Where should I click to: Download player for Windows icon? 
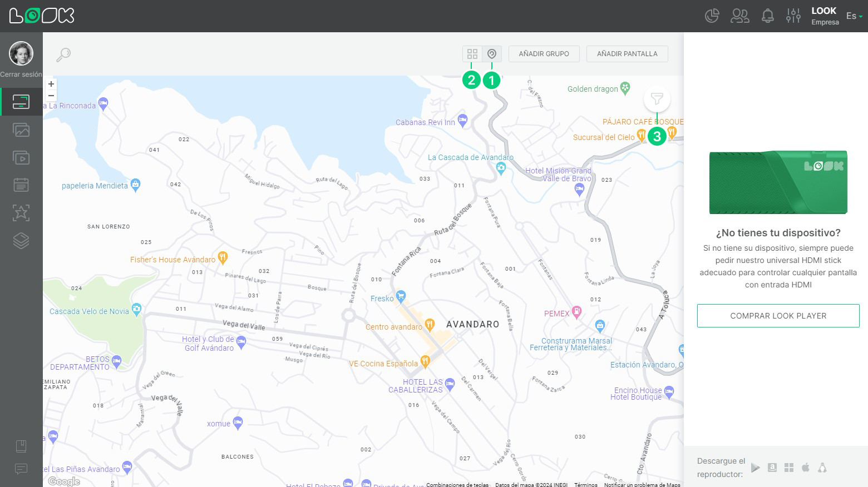[789, 468]
